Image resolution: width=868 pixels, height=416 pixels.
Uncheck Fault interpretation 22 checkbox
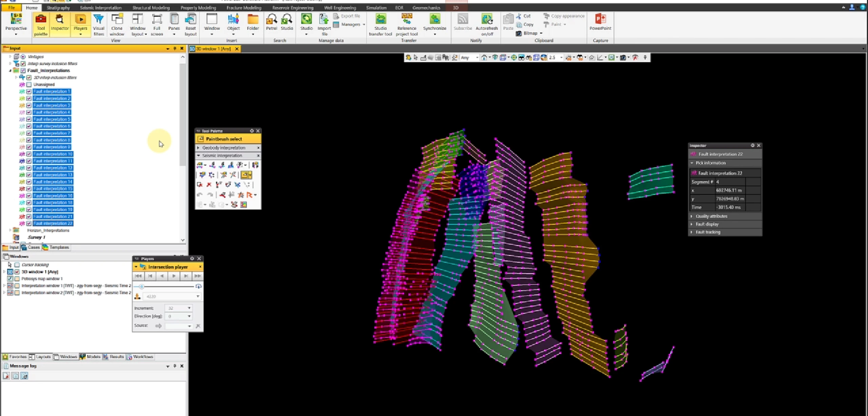(29, 223)
